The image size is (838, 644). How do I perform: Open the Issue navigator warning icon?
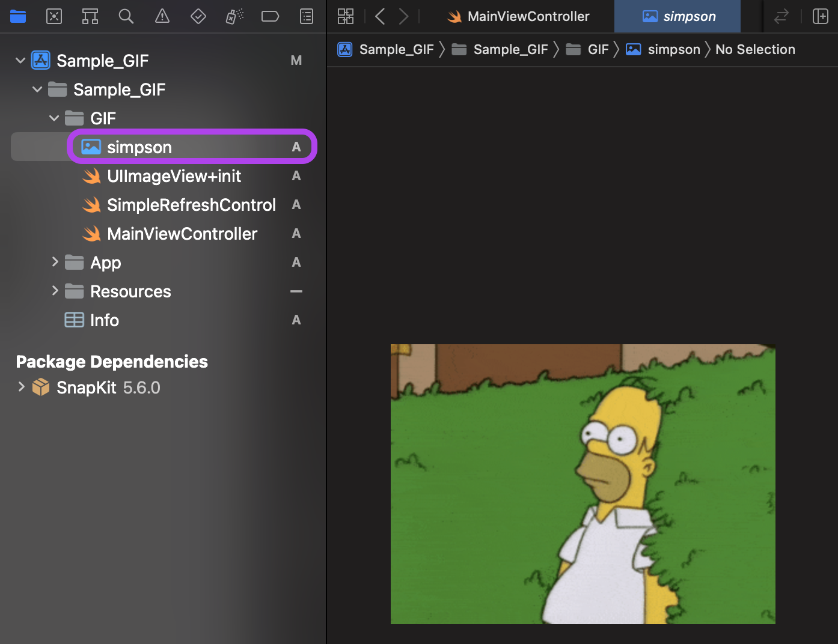pyautogui.click(x=162, y=16)
